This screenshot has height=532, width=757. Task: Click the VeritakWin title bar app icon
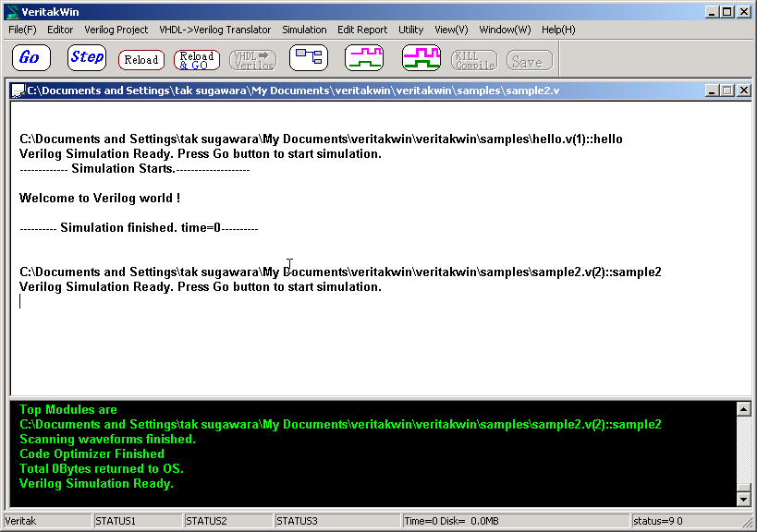coord(12,12)
